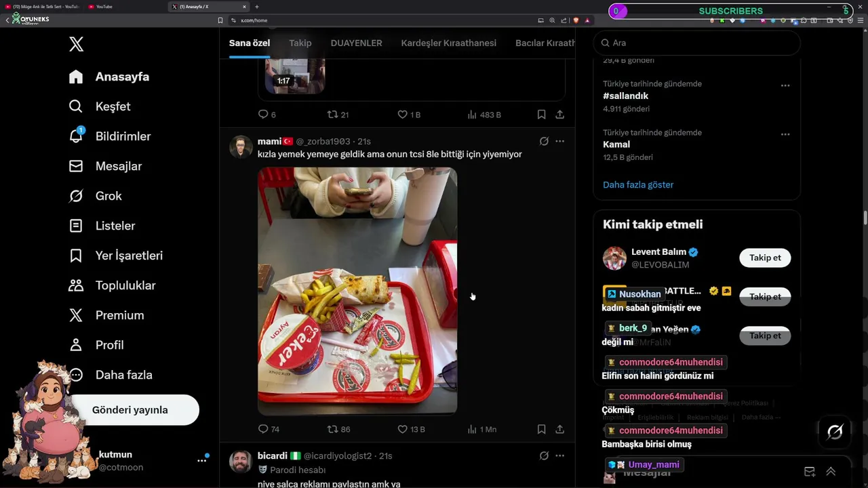Image resolution: width=868 pixels, height=488 pixels.
Task: Open #sallandık trending topic
Action: pyautogui.click(x=626, y=96)
